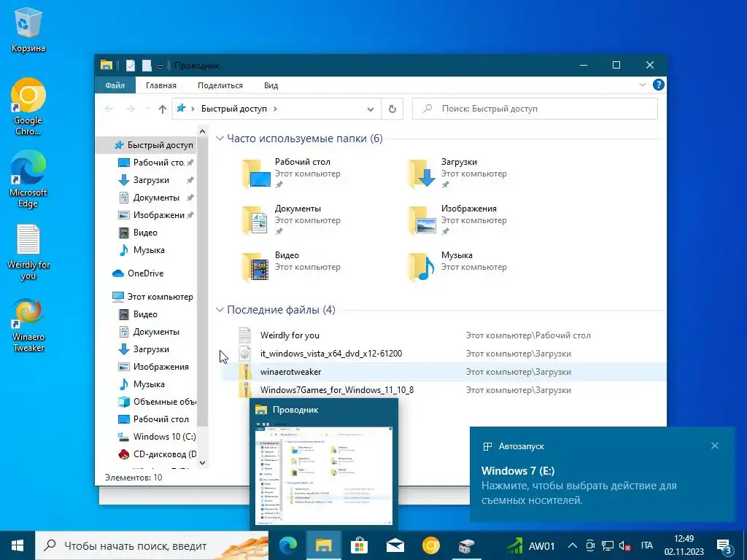This screenshot has height=560, width=747.
Task: Open the Поделиться ribbon tab
Action: (x=220, y=85)
